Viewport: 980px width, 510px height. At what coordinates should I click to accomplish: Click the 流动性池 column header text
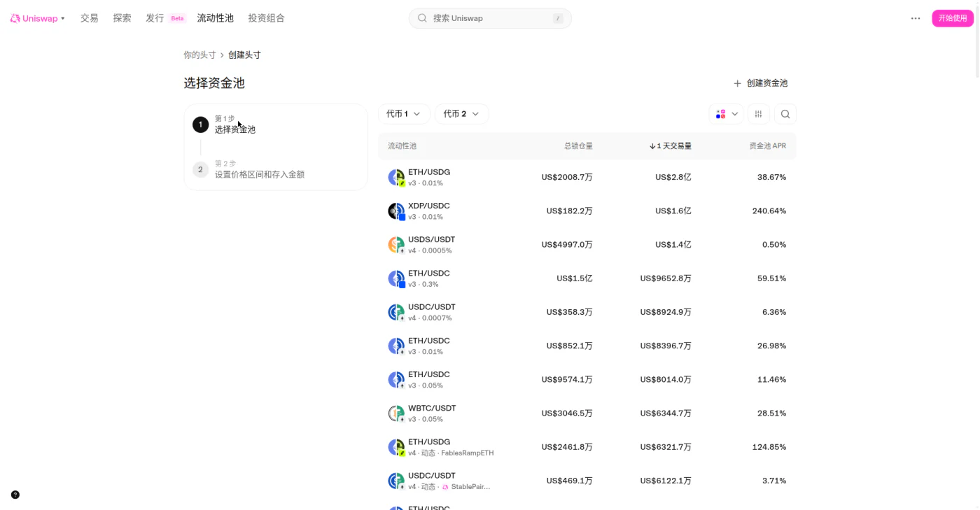(402, 146)
